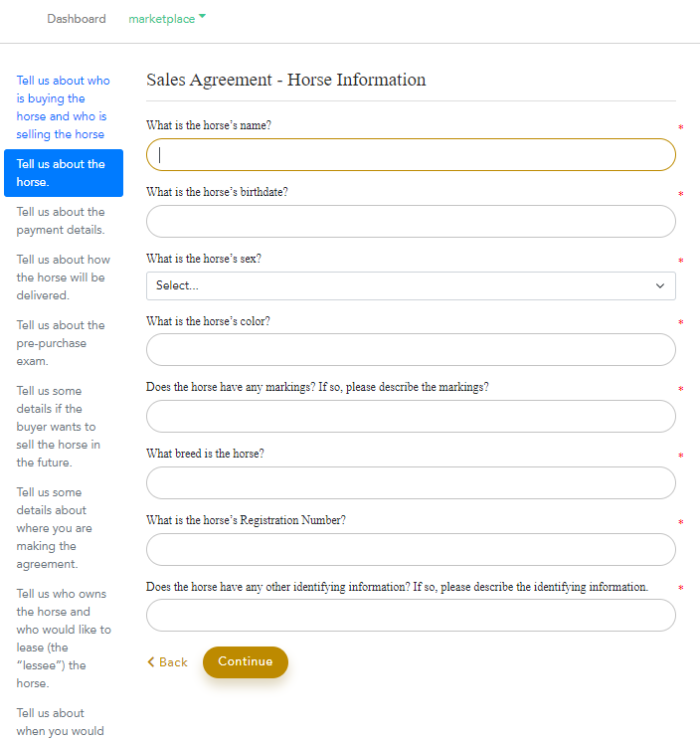Jump to the payment details step
The width and height of the screenshot is (700, 740).
pyautogui.click(x=63, y=221)
